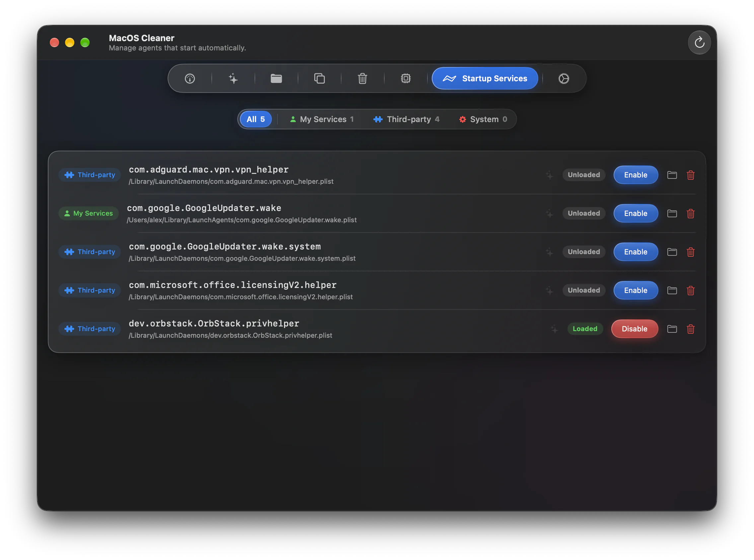Click Unloaded badge on adguard row

click(584, 175)
